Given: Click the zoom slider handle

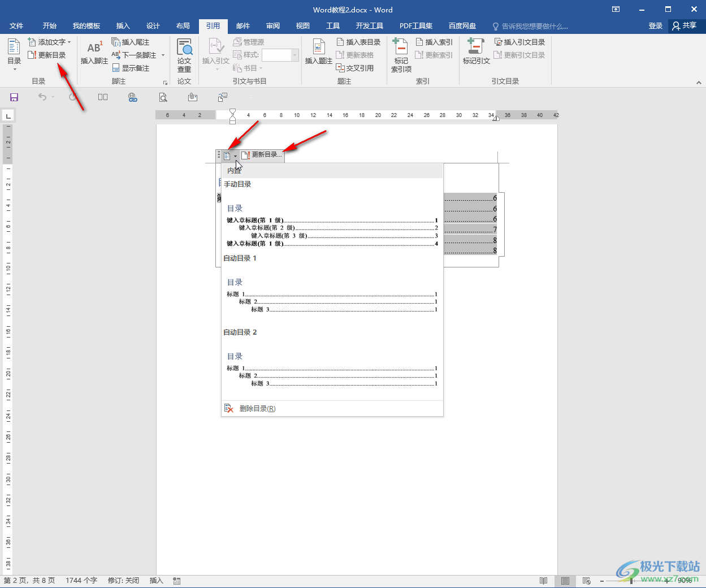Looking at the screenshot, I should (x=631, y=581).
